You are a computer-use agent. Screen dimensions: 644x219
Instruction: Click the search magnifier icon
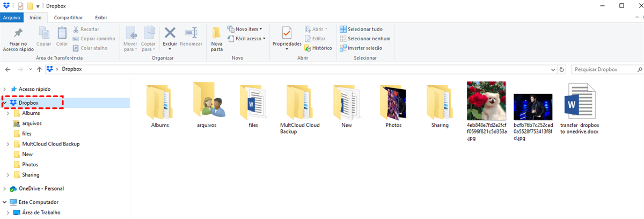coord(640,69)
